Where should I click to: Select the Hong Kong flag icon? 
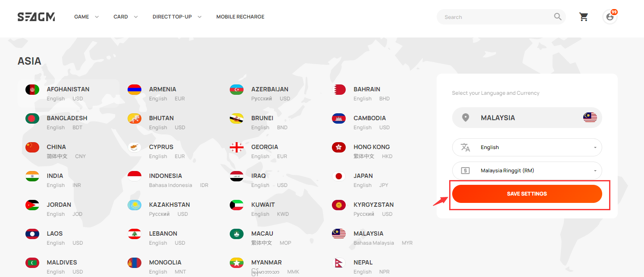point(339,147)
